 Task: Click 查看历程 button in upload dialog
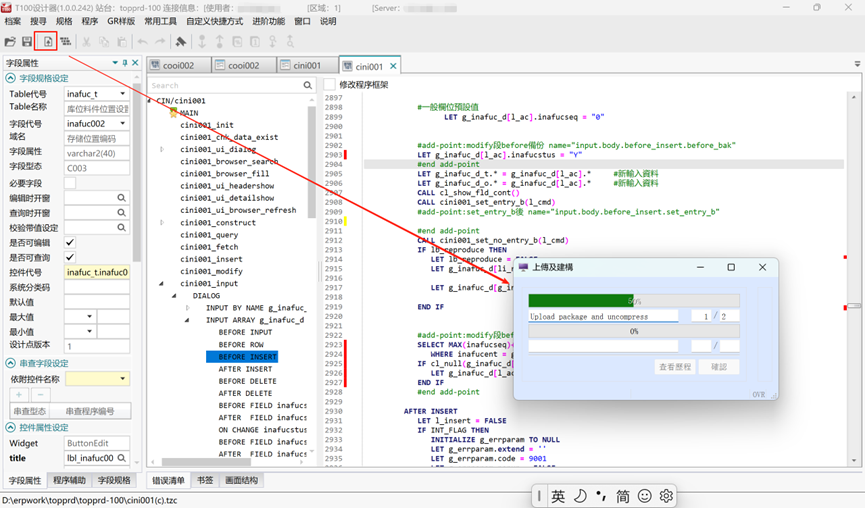point(675,367)
